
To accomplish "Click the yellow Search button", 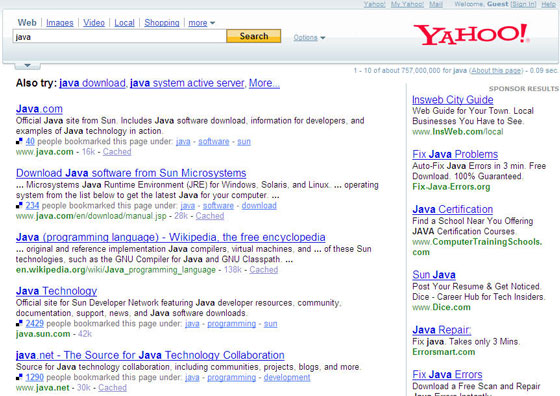I will tap(254, 36).
